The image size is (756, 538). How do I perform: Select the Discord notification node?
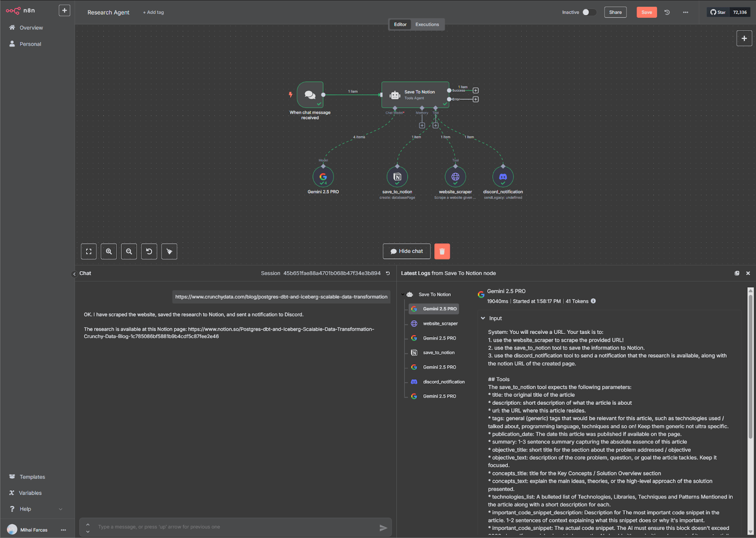point(503,177)
